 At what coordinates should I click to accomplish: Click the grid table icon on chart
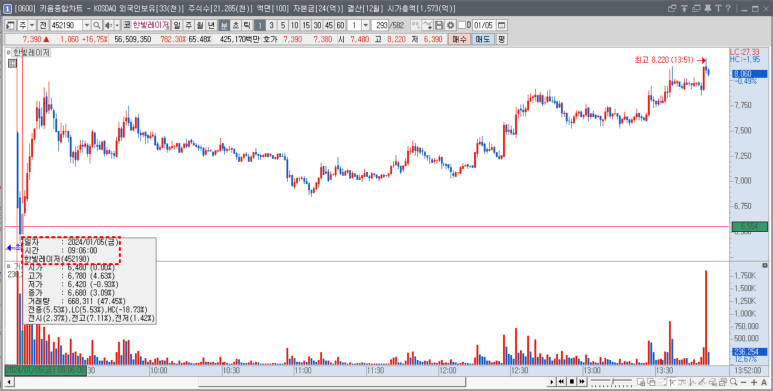[12, 63]
